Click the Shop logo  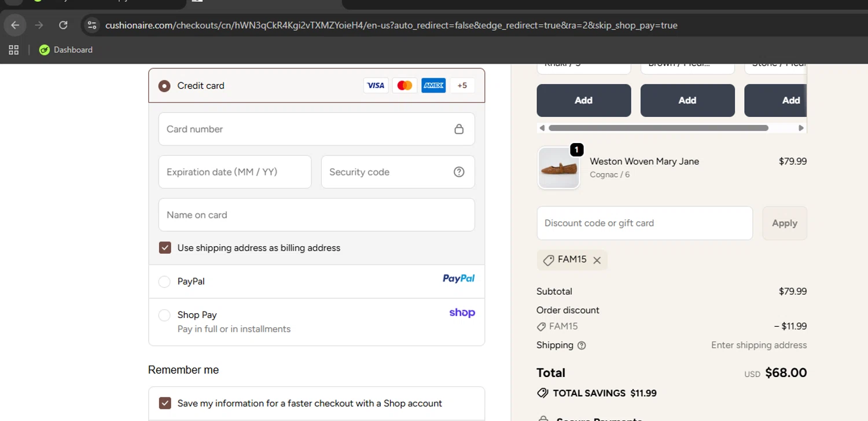(462, 313)
